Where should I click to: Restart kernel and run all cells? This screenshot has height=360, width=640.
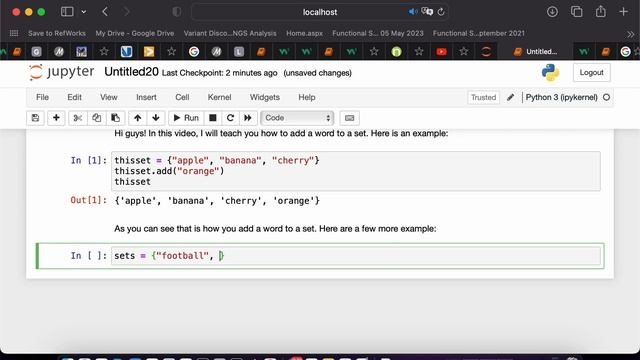(x=248, y=118)
